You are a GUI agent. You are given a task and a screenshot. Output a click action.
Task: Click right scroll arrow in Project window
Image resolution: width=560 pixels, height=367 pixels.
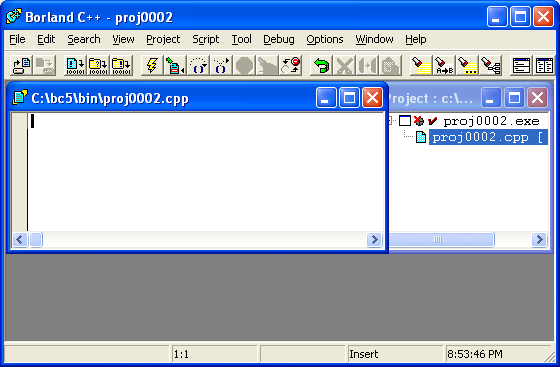coord(539,239)
